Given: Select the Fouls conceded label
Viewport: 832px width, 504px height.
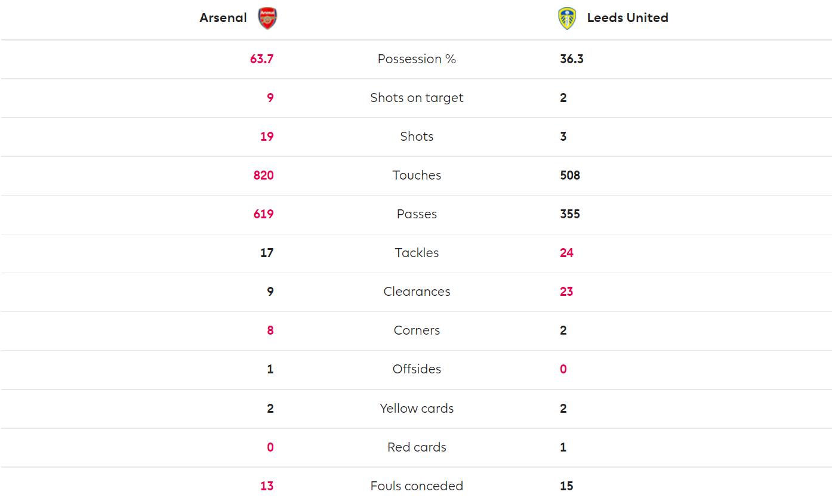Looking at the screenshot, I should pos(417,486).
